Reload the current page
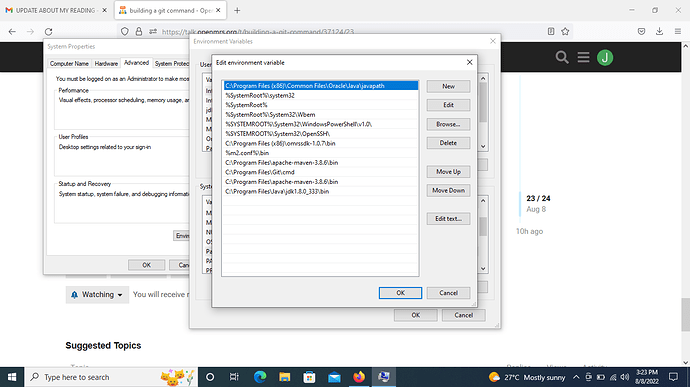Image resolution: width=690 pixels, height=387 pixels. tap(48, 32)
